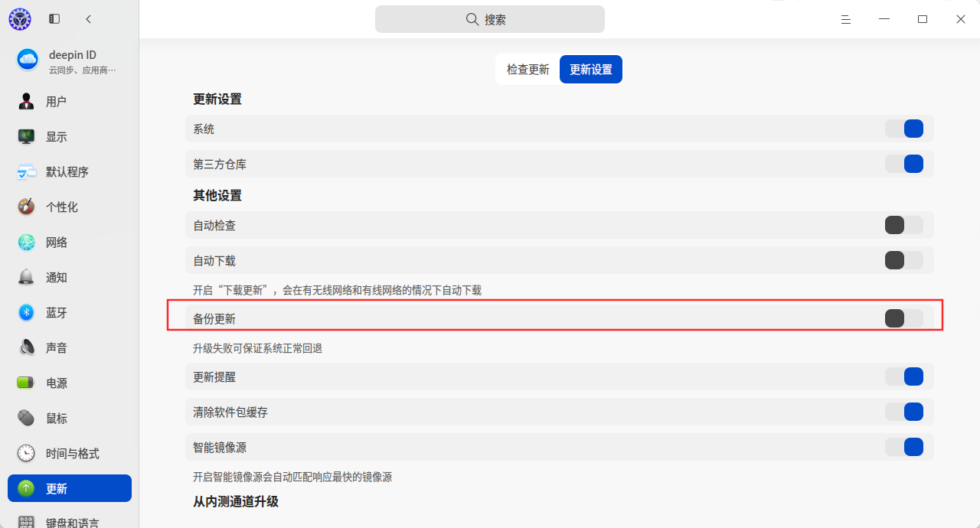The width and height of the screenshot is (980, 528).
Task: Click into the 搜索 search field
Action: point(490,19)
